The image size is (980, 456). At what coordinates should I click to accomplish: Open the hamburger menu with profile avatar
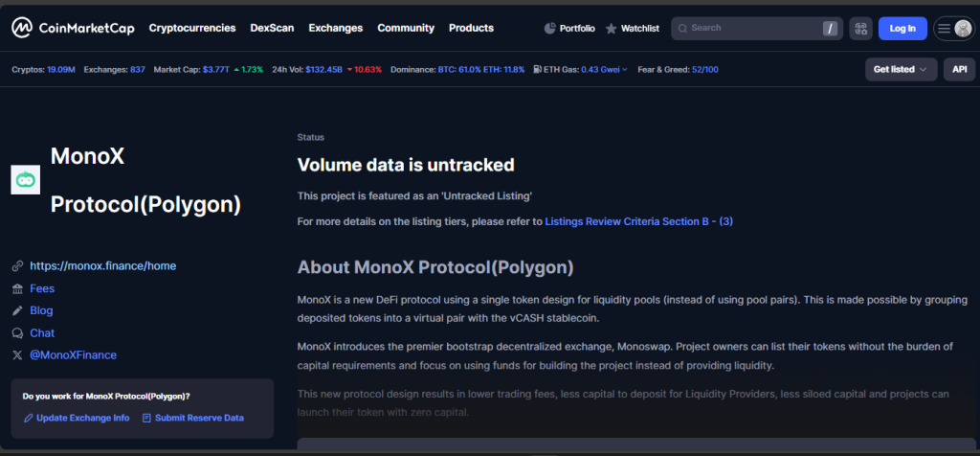pos(953,29)
